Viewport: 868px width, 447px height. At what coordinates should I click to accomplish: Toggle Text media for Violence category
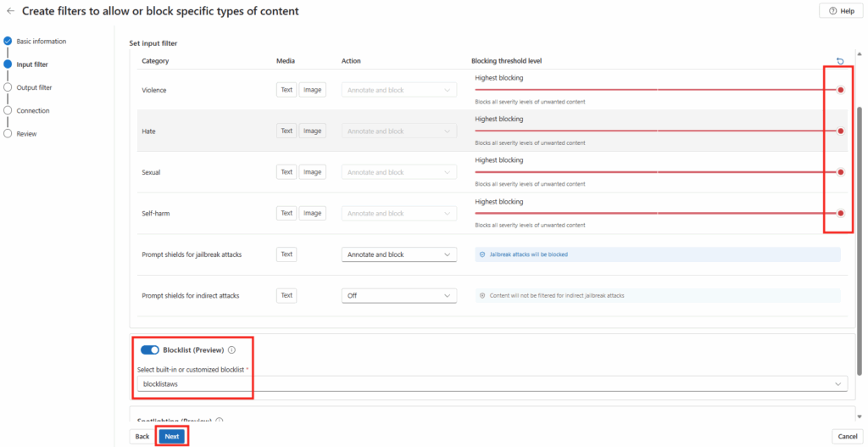pos(287,90)
